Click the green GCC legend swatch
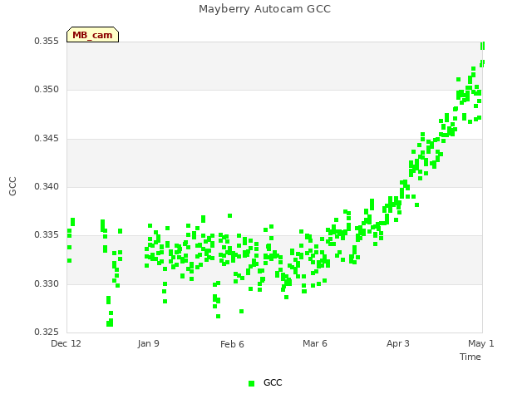532x399 pixels. click(251, 383)
